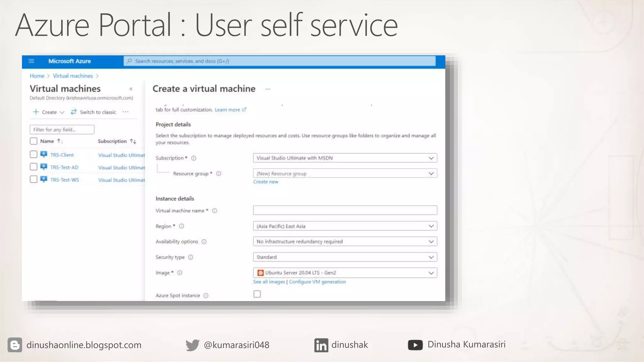
Task: Show info for Image field
Action: coord(180,273)
